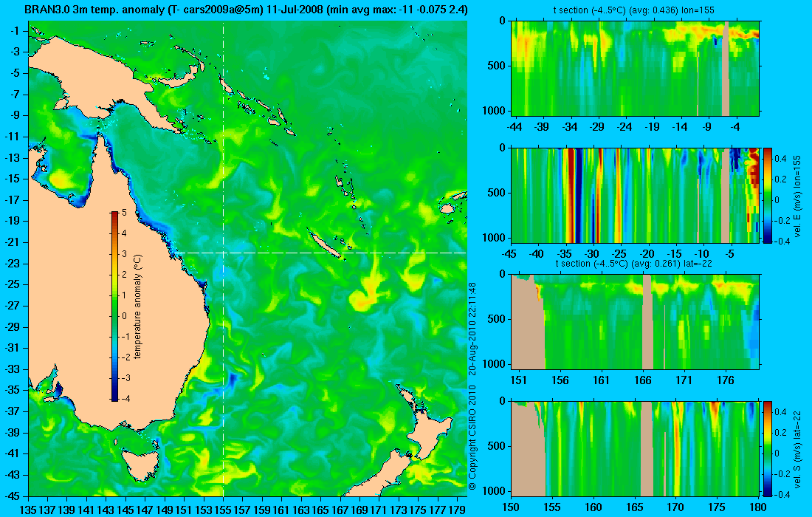Click the 'vel. E (m/s) lon=155' label

tap(797, 195)
